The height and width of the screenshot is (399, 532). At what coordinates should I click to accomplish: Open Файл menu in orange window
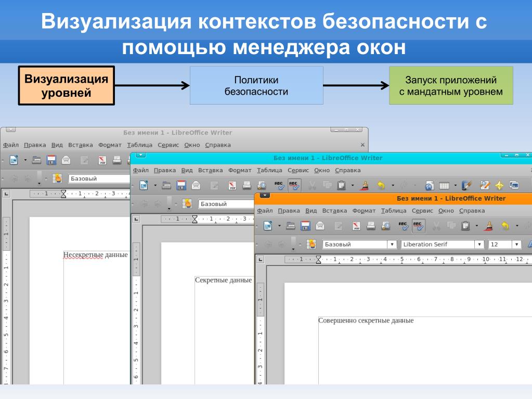coord(265,211)
